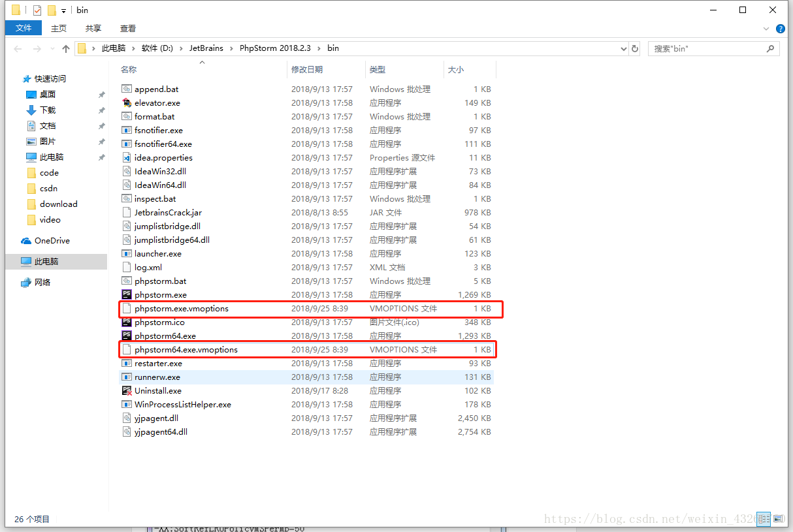The image size is (793, 532).
Task: Click the idea.properties file icon
Action: point(127,157)
